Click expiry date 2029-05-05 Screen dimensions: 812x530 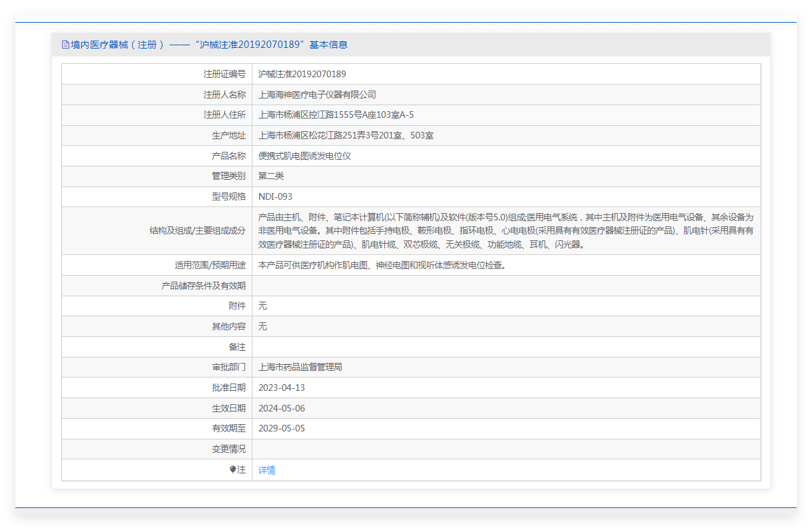282,428
